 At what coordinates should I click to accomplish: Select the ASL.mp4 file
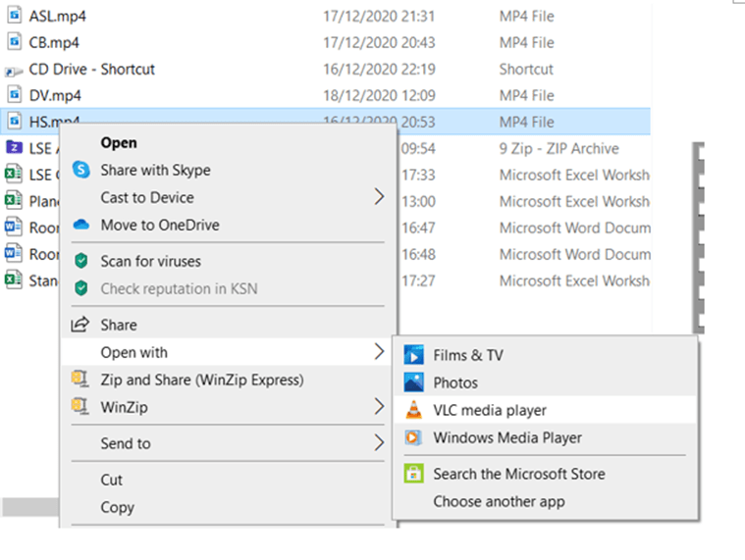coord(54,17)
